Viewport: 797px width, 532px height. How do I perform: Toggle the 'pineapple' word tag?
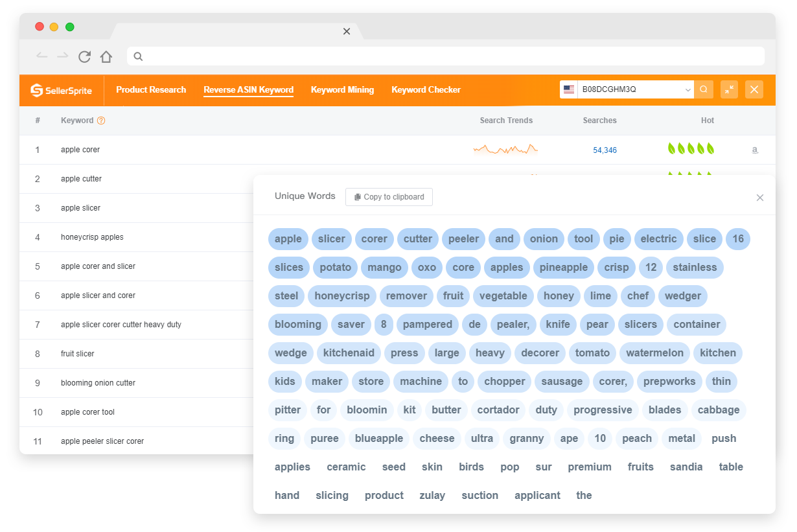[563, 268]
